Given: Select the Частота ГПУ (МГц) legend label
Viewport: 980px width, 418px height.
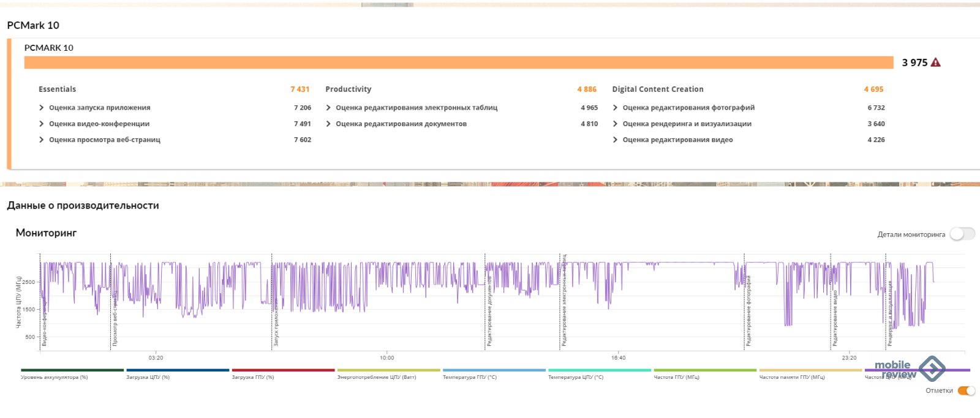Looking at the screenshot, I should 676,378.
